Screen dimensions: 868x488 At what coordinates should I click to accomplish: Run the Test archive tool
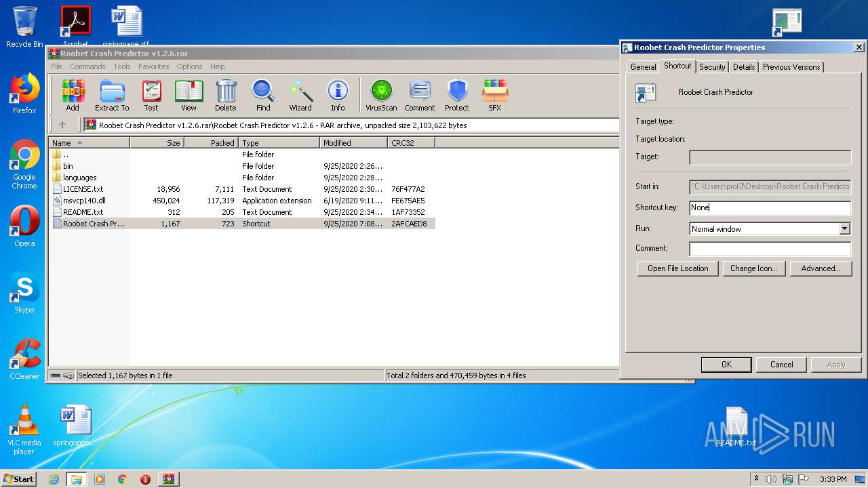[x=151, y=96]
